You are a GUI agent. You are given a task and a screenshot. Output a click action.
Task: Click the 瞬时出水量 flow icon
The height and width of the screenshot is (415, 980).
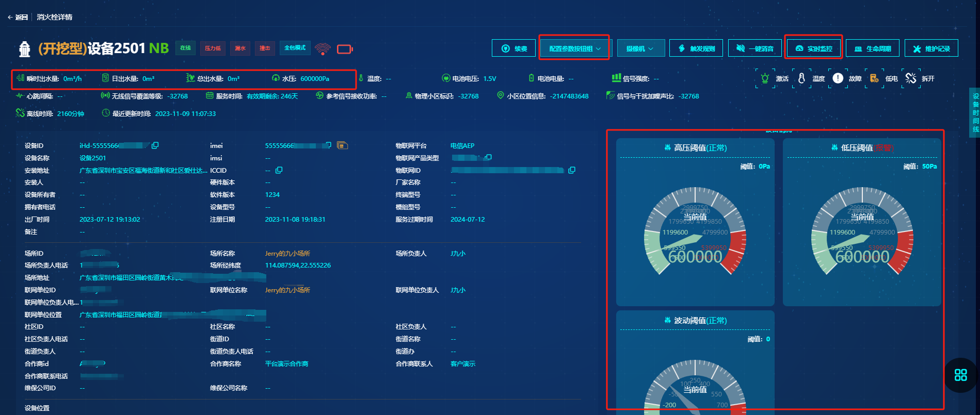[20, 78]
